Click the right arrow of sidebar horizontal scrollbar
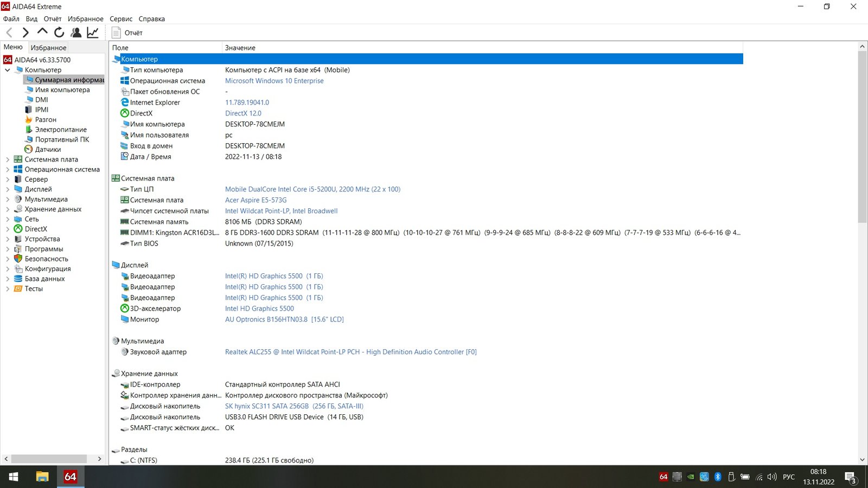 pos(99,459)
